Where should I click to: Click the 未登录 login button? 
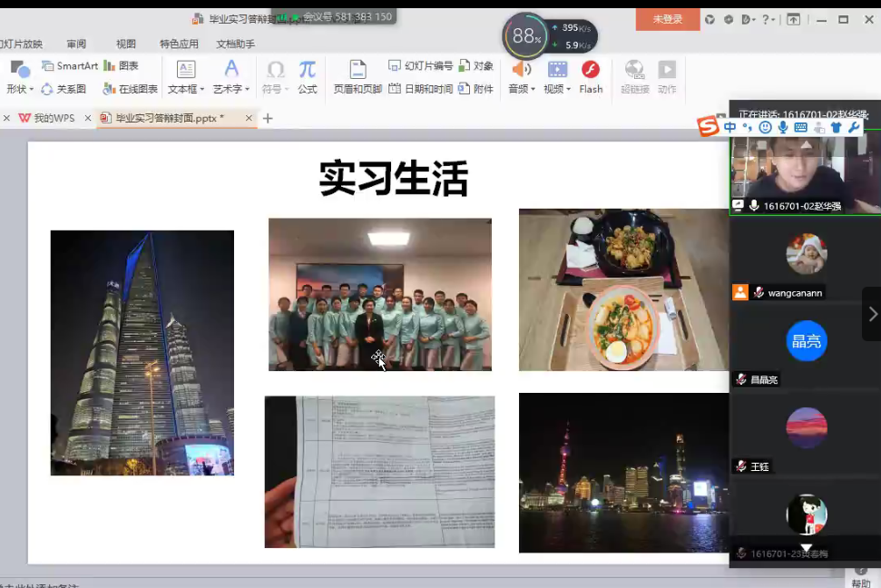[667, 19]
